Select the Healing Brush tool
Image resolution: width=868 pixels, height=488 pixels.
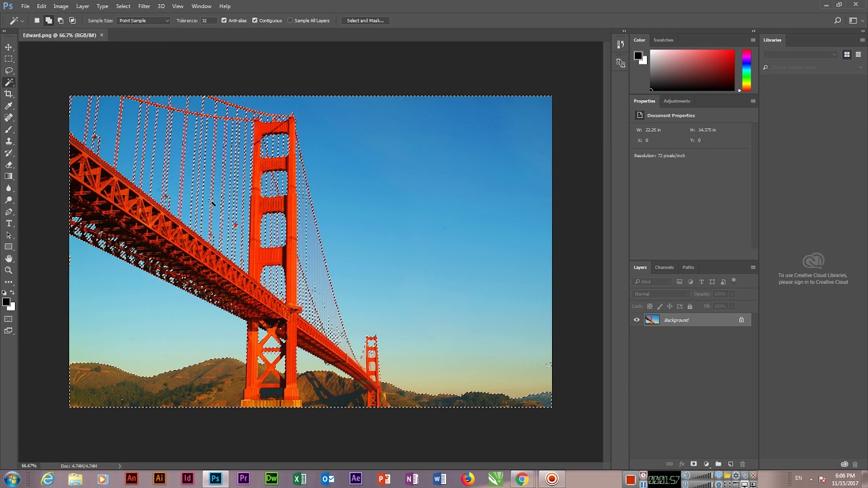(x=9, y=117)
